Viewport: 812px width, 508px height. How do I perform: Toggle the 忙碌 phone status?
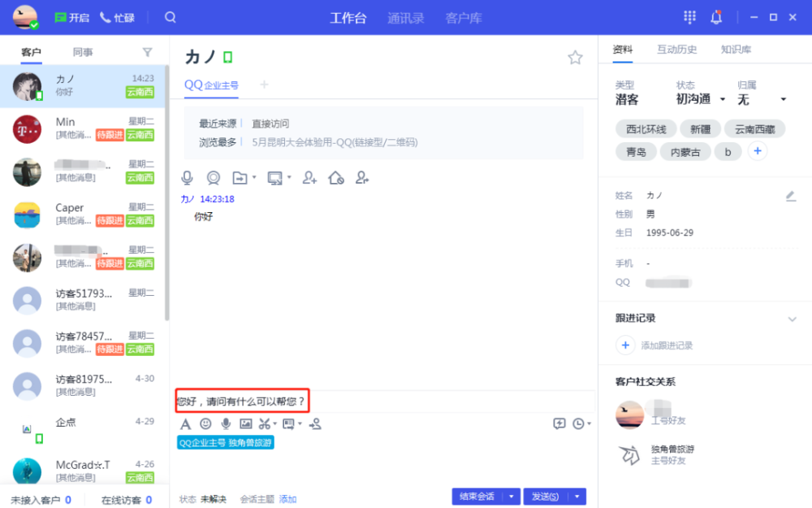click(117, 18)
